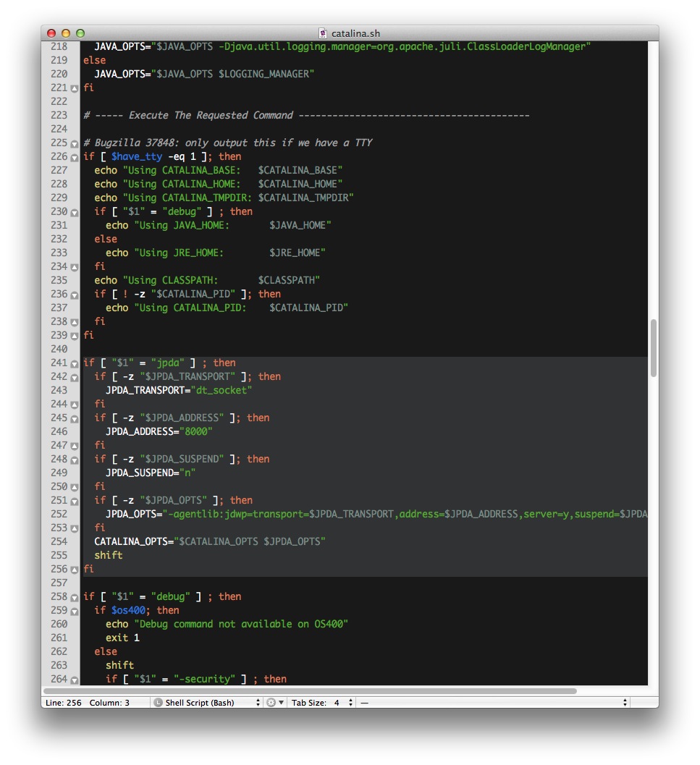Click the $have_tty variable on line 226
This screenshot has width=700, height=765.
point(137,156)
